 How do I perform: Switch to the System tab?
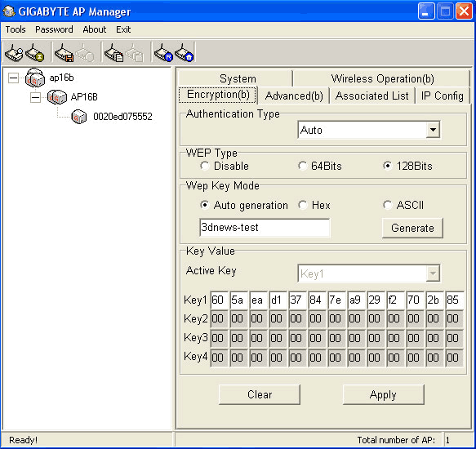point(235,78)
